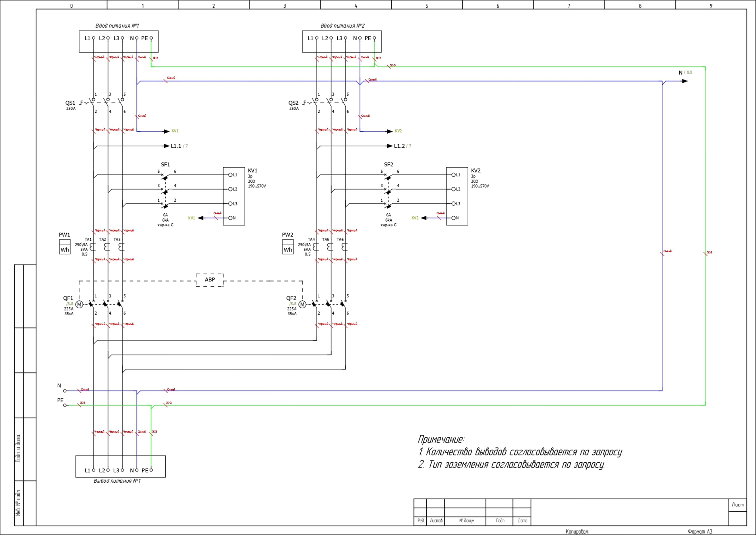This screenshot has width=756, height=535.
Task: Click the L1 terminal of power input №1
Action: coord(94,38)
